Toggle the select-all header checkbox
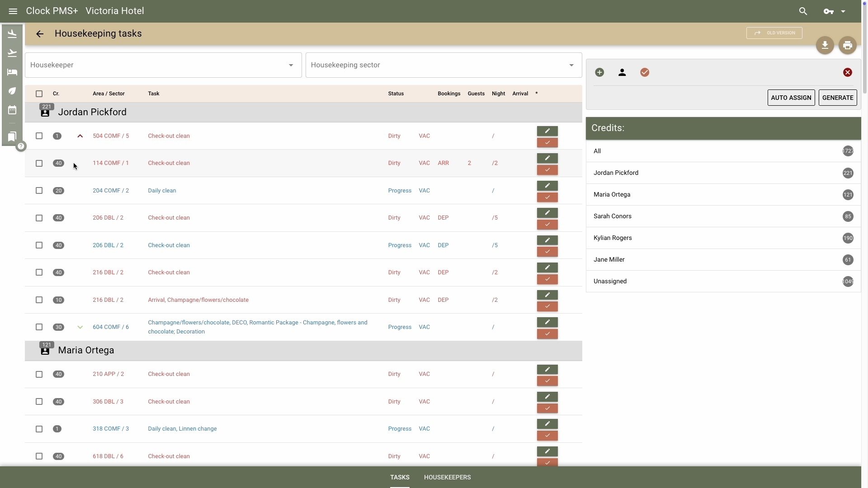 (x=39, y=94)
